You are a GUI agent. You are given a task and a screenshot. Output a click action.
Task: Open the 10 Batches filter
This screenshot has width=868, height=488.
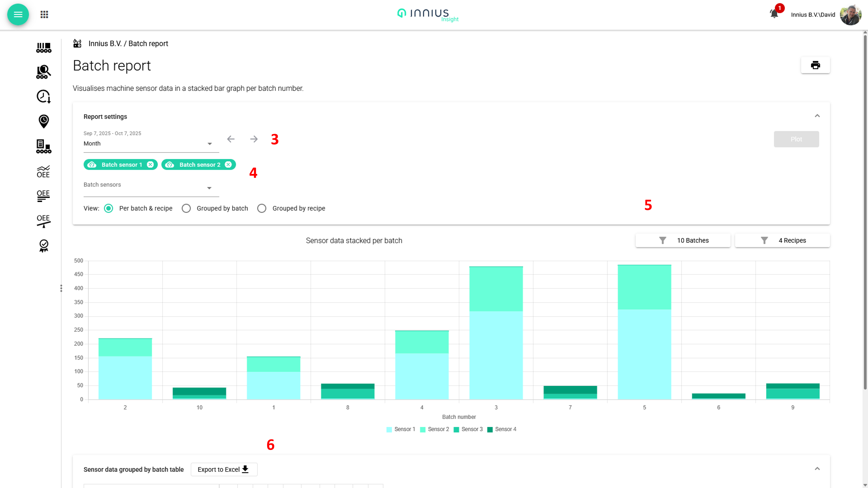683,241
